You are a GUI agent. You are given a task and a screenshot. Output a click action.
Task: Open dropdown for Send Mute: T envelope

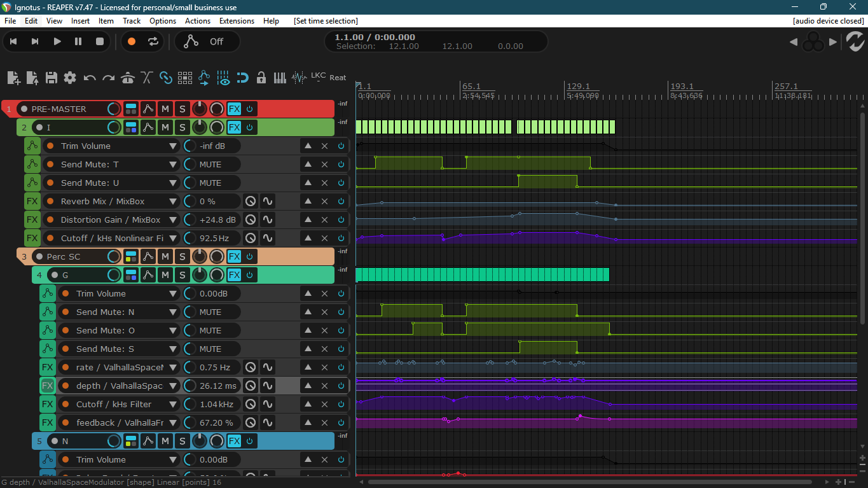[173, 164]
